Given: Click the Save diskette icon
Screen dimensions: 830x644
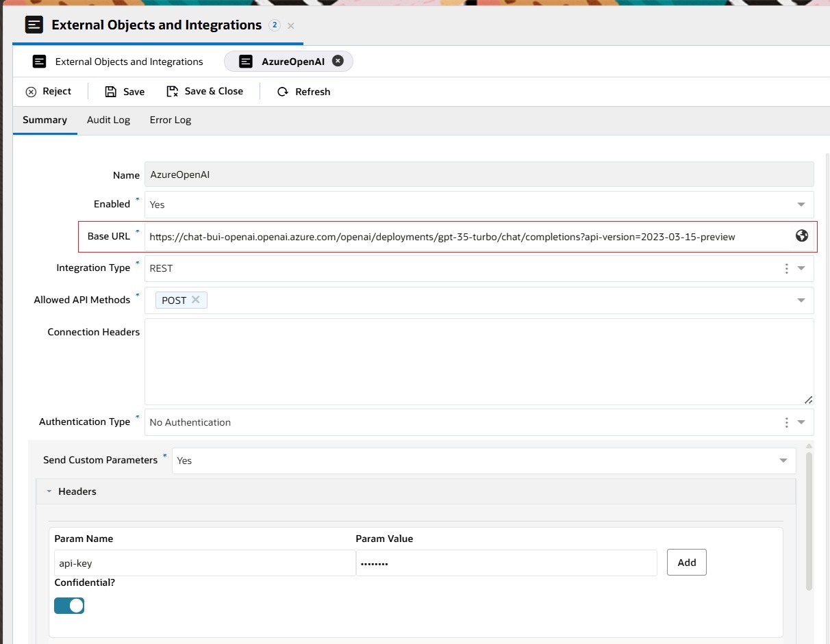Looking at the screenshot, I should 110,91.
